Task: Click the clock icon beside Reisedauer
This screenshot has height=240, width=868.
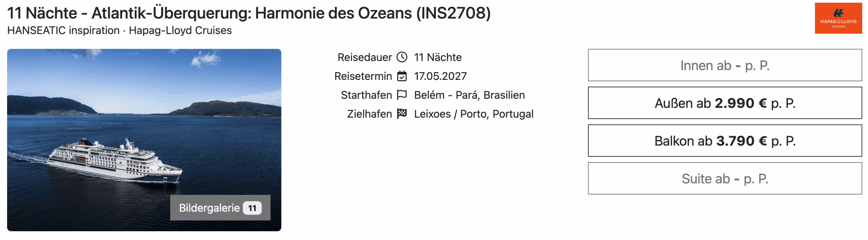Action: pos(402,57)
